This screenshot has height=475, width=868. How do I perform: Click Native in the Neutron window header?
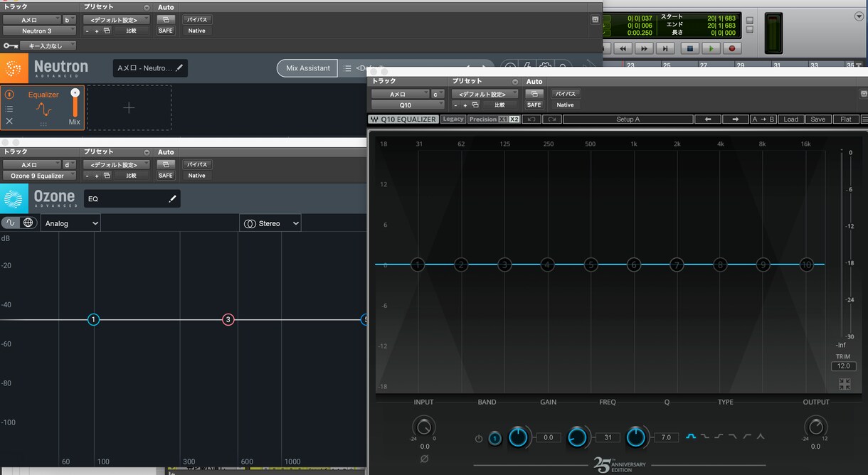pyautogui.click(x=196, y=31)
